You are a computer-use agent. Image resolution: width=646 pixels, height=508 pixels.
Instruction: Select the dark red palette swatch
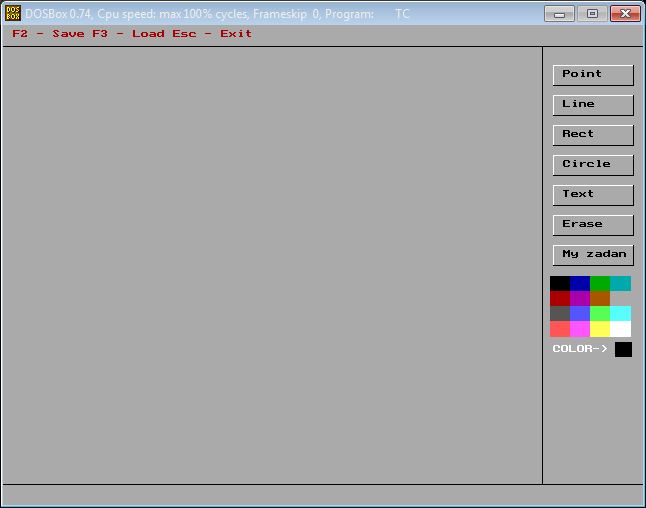(560, 299)
